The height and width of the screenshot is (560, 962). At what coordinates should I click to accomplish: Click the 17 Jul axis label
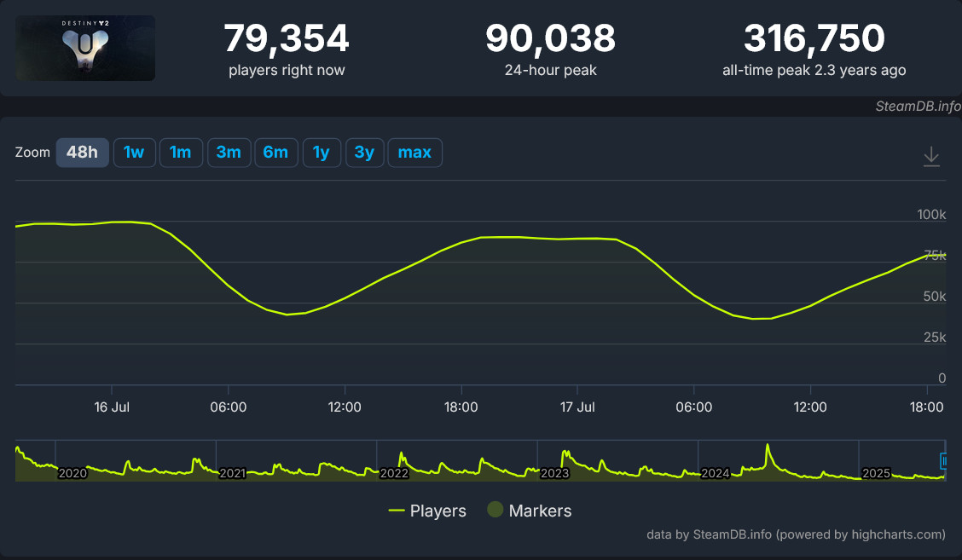click(x=577, y=407)
